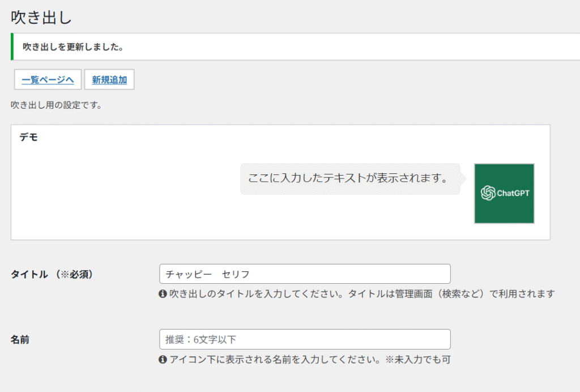Click the デモ section heading
Image resolution: width=580 pixels, height=392 pixels.
[29, 137]
